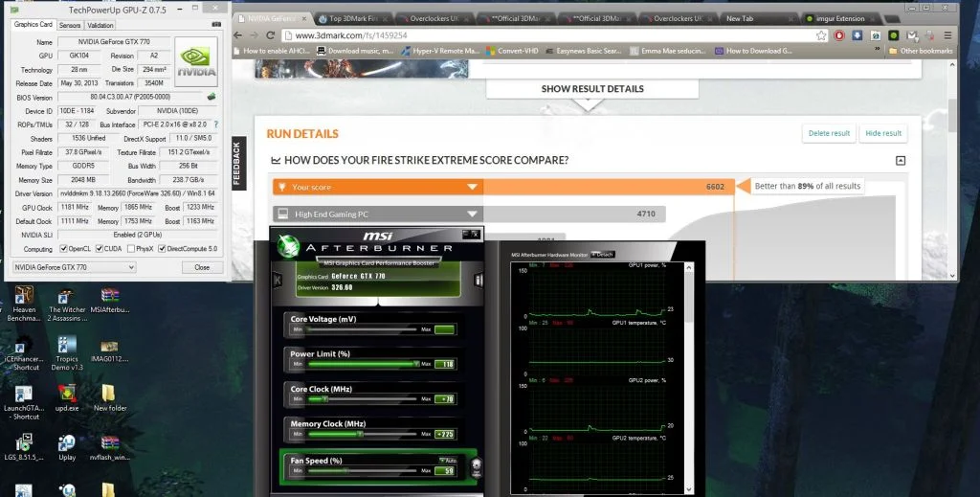Click the Memory Clock slider handle
This screenshot has height=497, width=980.
tap(360, 433)
